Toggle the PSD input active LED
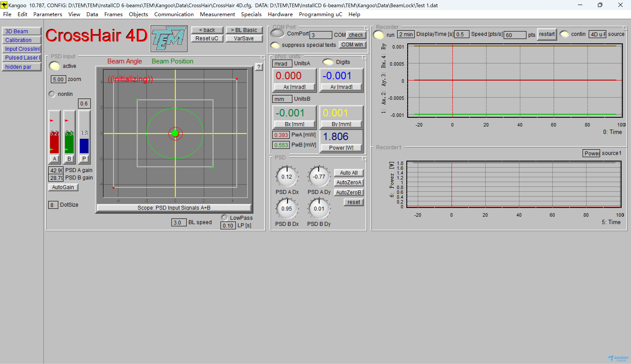The height and width of the screenshot is (364, 631). [x=54, y=66]
